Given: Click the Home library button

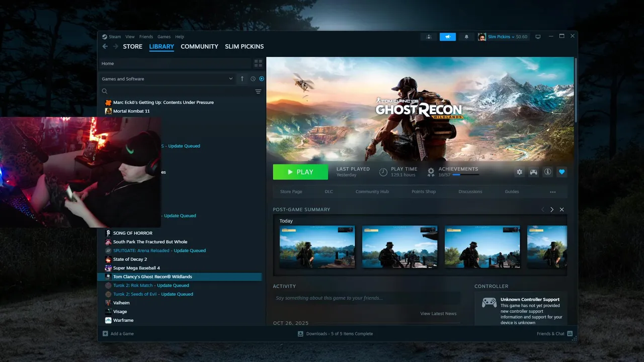Looking at the screenshot, I should [175, 63].
